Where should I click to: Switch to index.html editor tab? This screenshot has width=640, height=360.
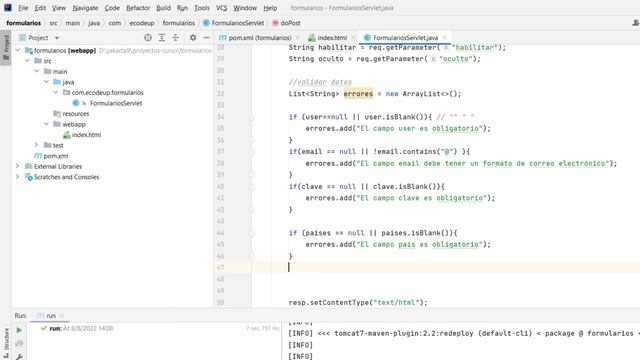click(x=332, y=38)
